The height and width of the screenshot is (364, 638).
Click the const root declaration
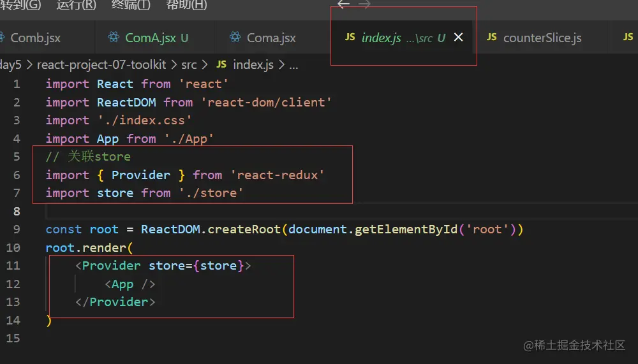(82, 229)
